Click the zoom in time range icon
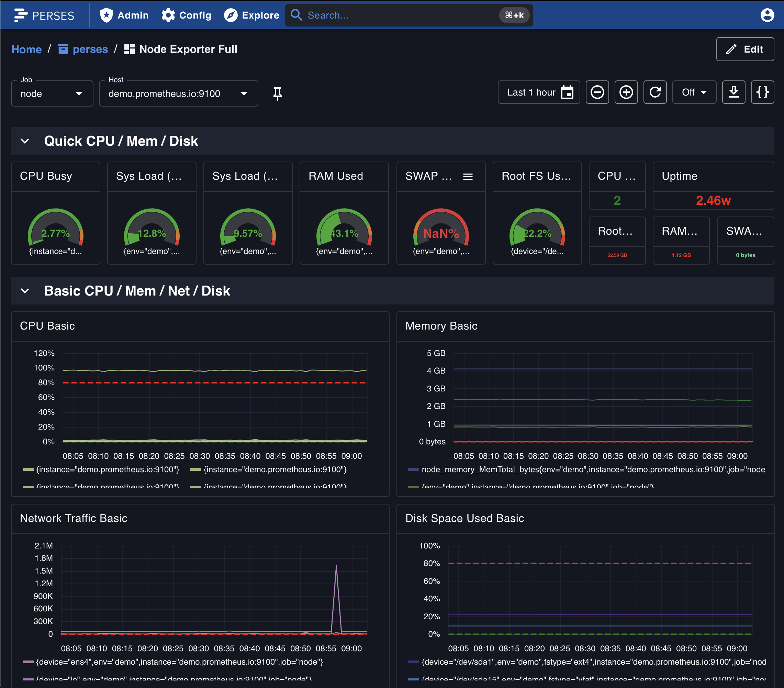 (x=626, y=92)
